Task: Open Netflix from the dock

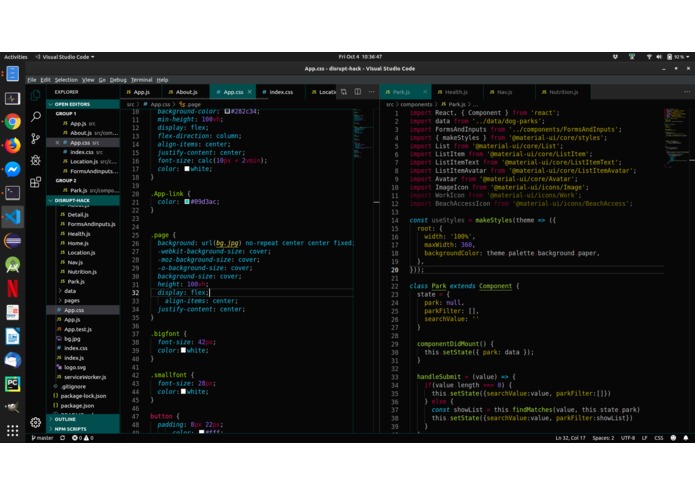Action: (x=12, y=289)
